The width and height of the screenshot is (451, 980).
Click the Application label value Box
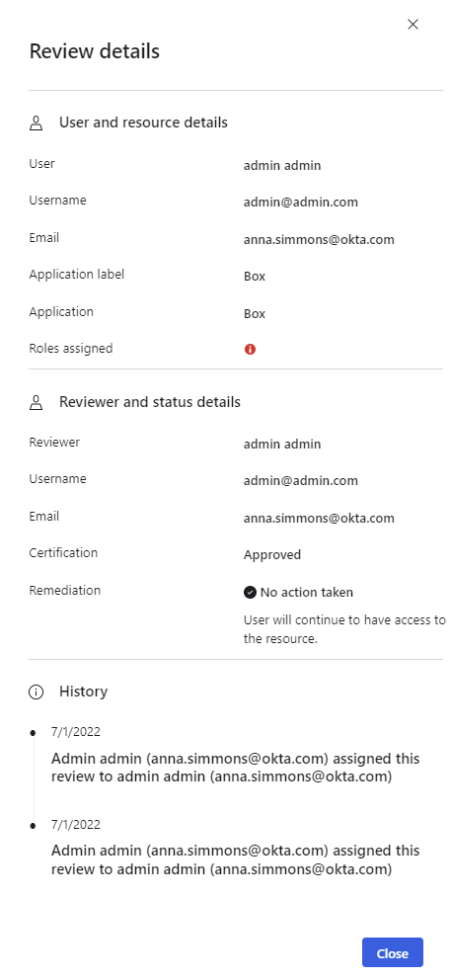(255, 277)
